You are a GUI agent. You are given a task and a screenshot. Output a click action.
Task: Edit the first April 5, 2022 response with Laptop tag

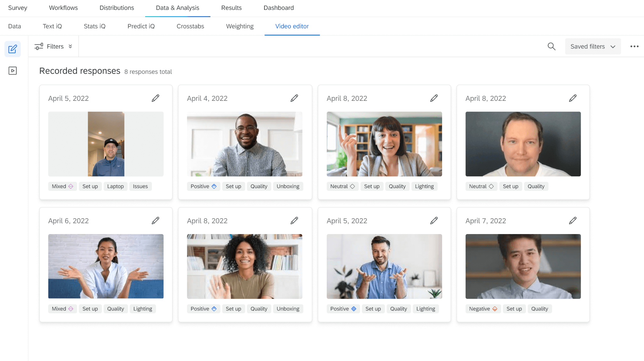pos(155,98)
